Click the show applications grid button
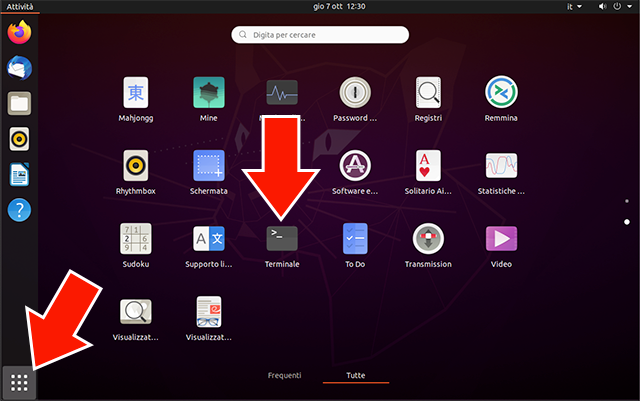This screenshot has width=640, height=401. coord(20,382)
